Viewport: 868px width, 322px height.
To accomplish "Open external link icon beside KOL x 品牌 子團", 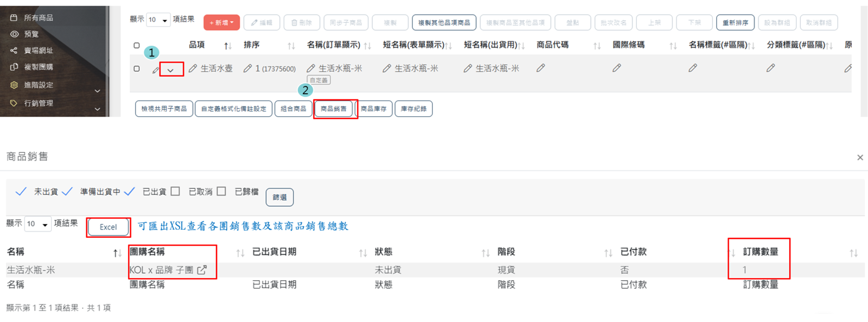I will [202, 270].
